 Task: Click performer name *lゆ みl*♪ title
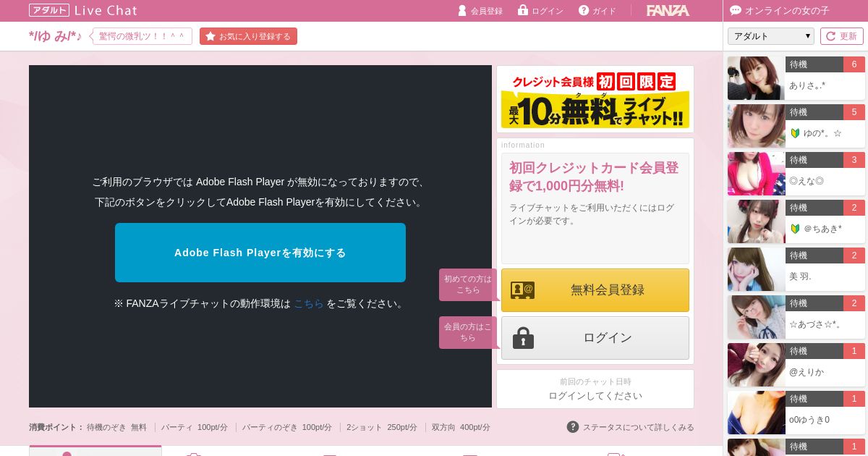coord(56,35)
